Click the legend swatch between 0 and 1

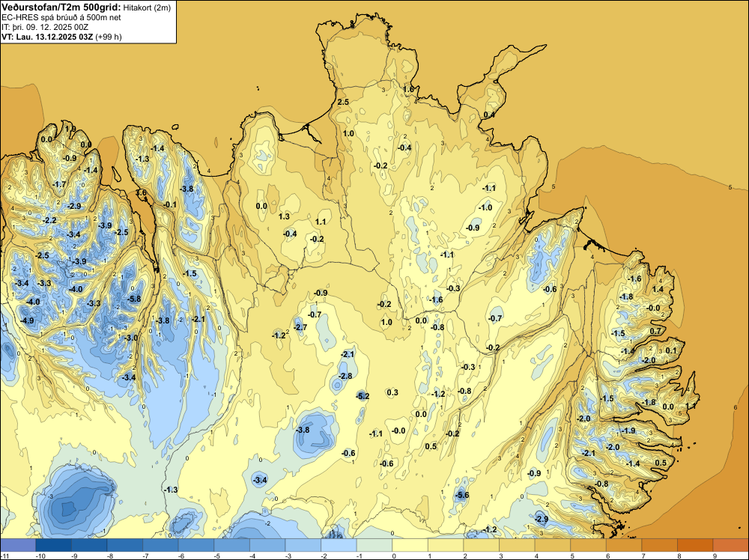click(x=410, y=545)
